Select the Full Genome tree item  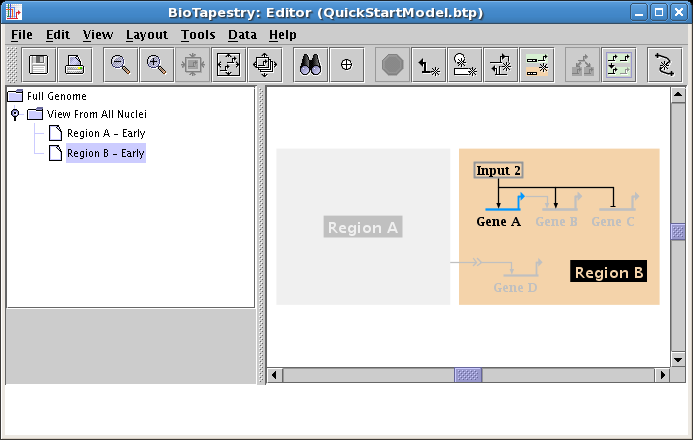point(56,97)
